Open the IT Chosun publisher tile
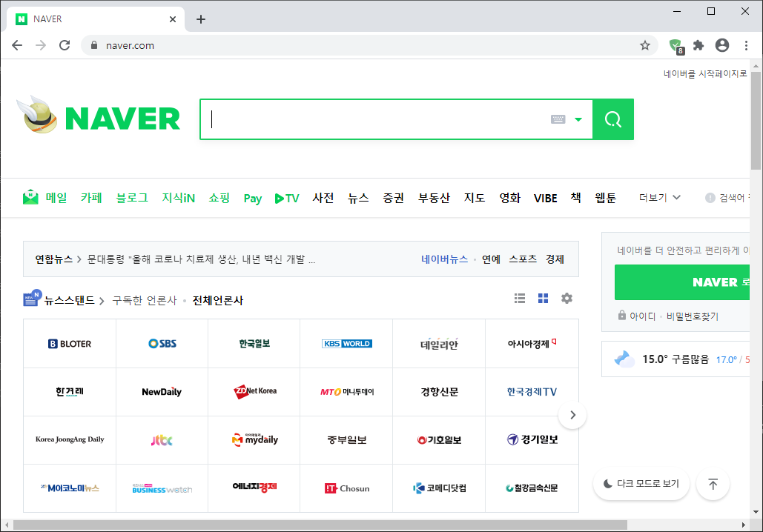The image size is (763, 532). click(x=346, y=488)
